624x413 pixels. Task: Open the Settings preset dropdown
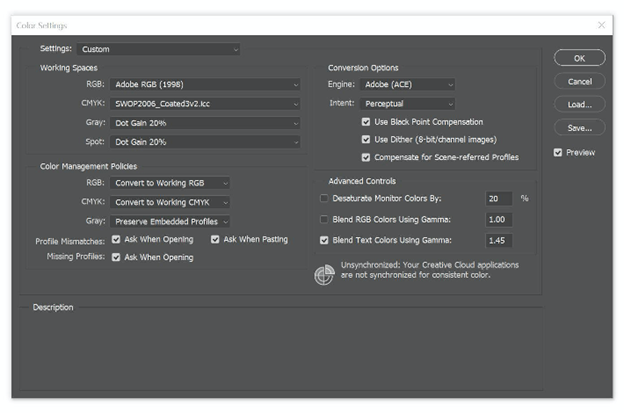click(x=158, y=49)
